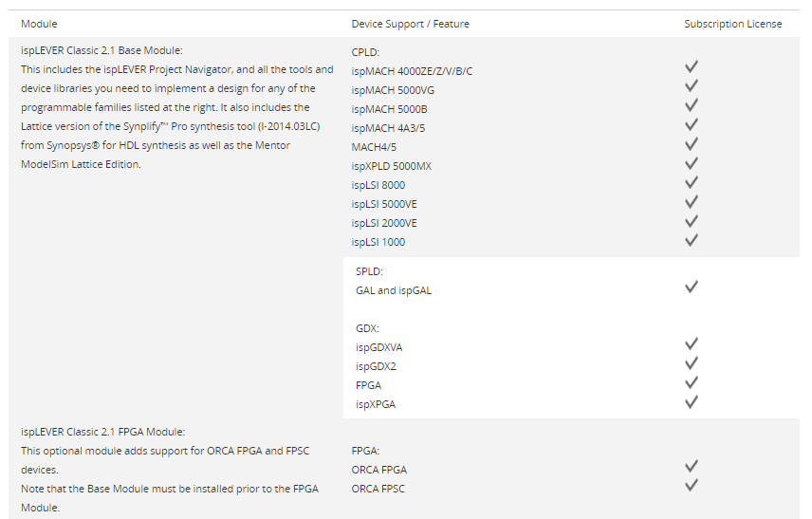812x519 pixels.
Task: Click the checkmark for ispMACH 4000ZE/Z/V/B/C
Action: (692, 66)
